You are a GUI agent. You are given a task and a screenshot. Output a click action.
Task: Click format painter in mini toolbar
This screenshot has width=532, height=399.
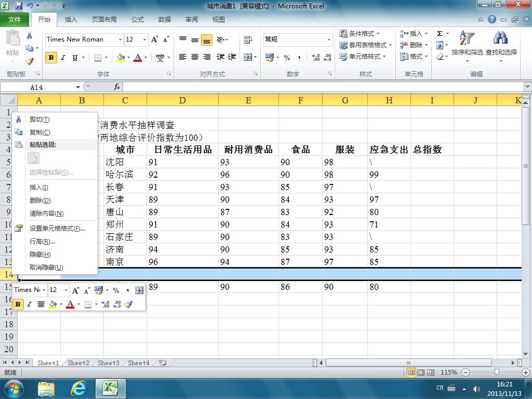128,304
